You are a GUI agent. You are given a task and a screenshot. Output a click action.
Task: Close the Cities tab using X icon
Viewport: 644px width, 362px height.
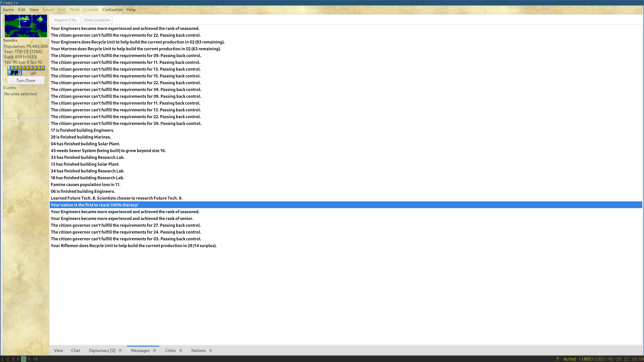coord(181,350)
